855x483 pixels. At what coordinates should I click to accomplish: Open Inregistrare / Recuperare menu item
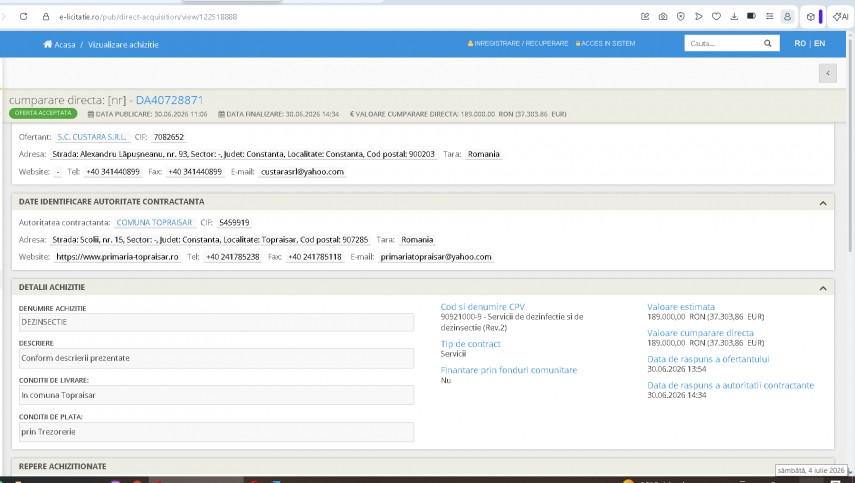click(x=517, y=43)
